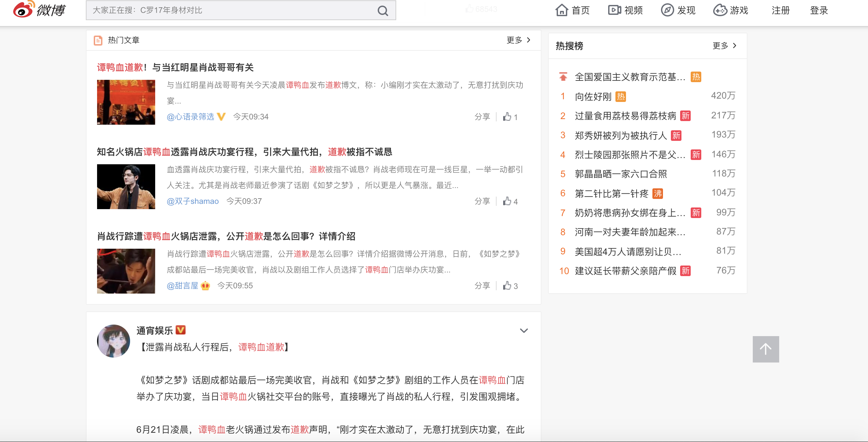Click the video camera icon
This screenshot has width=868, height=442.
tap(615, 10)
